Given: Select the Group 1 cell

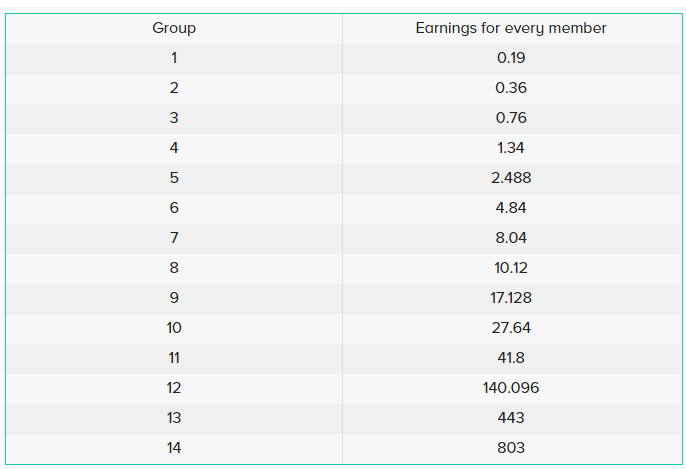Looking at the screenshot, I should [x=174, y=58].
